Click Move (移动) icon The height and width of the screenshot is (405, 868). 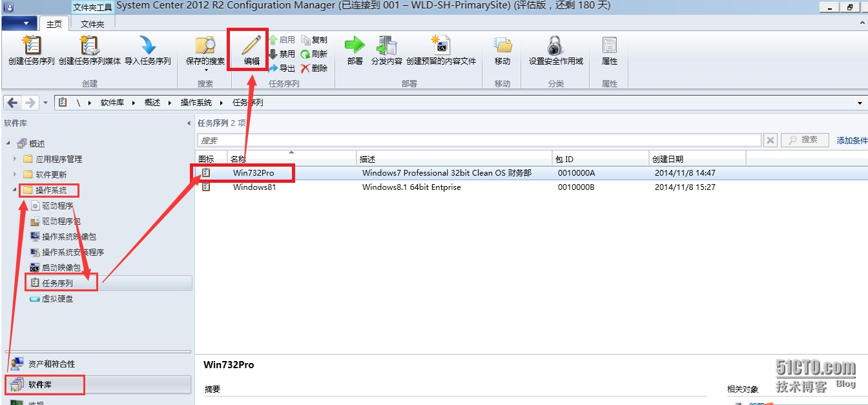point(502,45)
